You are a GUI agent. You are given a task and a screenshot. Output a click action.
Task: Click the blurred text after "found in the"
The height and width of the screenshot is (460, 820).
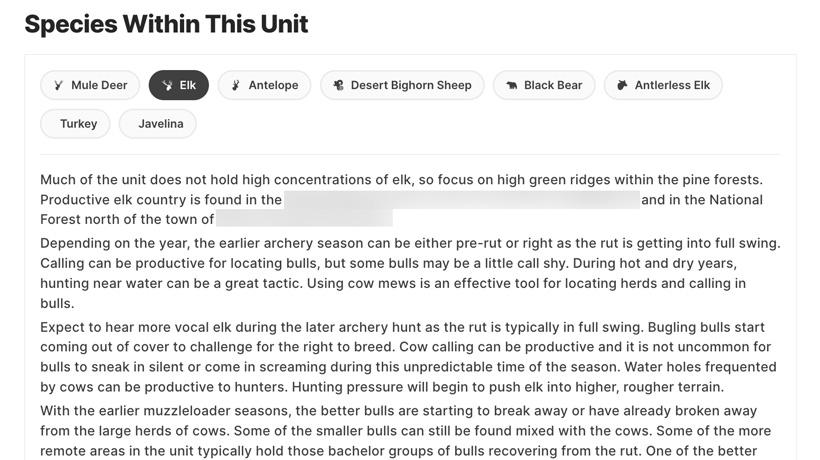pos(461,200)
